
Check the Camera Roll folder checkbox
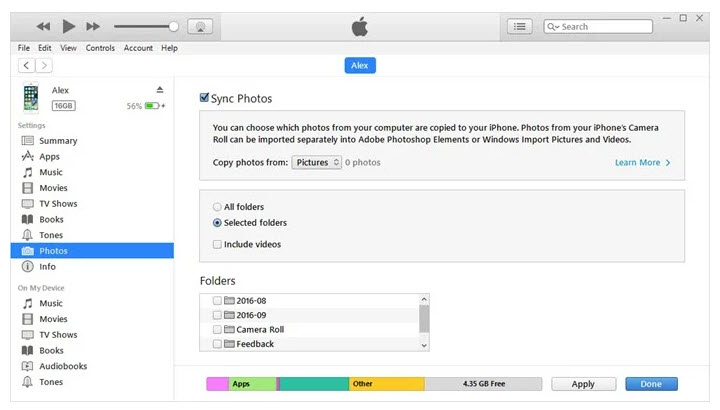tap(217, 330)
